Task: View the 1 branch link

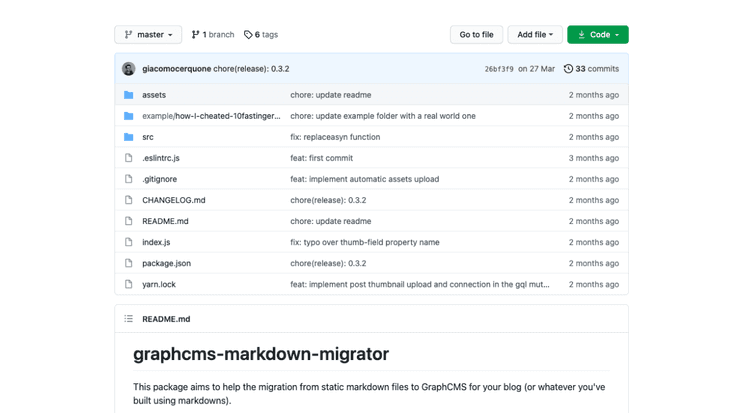Action: [212, 35]
